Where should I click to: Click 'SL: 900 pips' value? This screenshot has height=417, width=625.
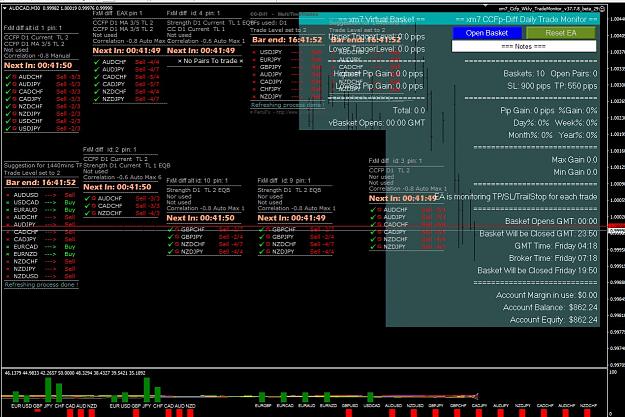528,86
